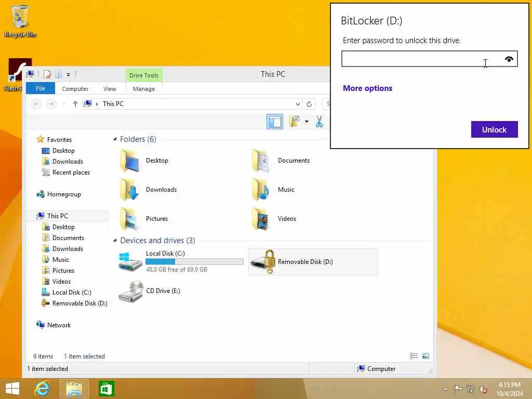Open the address bar history dropdown
Screen dimensions: 532x399
pos(298,104)
